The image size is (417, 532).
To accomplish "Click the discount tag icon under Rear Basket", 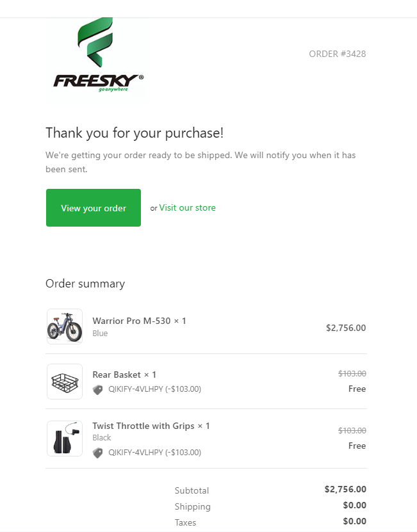I will pyautogui.click(x=97, y=389).
